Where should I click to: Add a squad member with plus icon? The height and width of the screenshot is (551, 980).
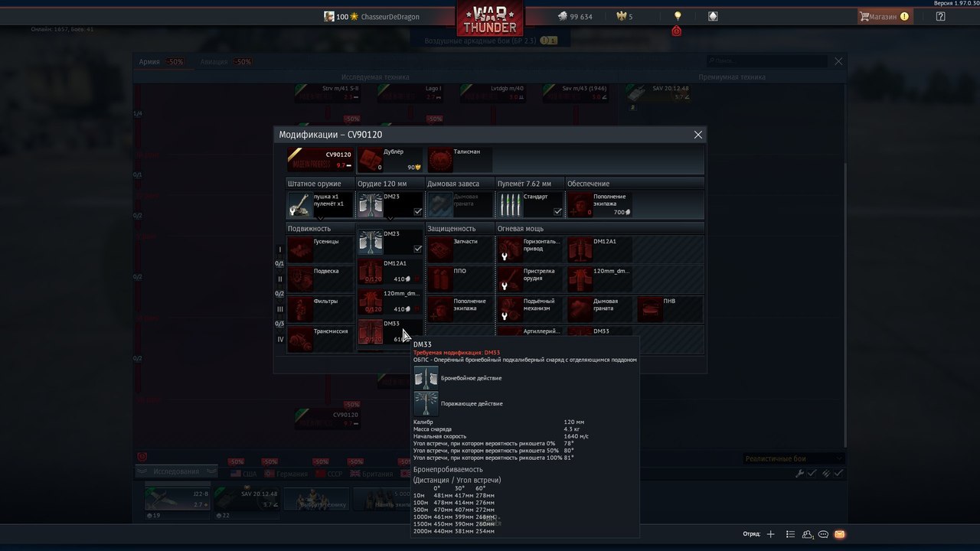tap(771, 534)
